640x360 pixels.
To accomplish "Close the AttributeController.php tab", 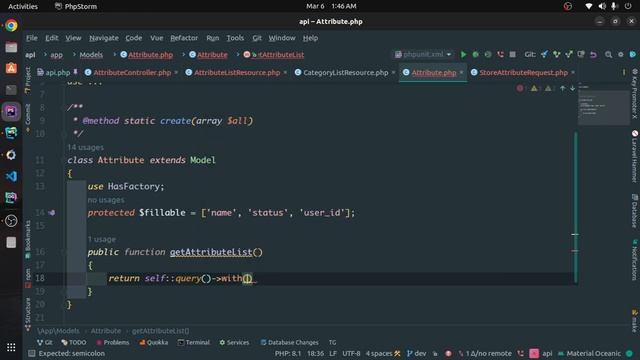I will point(176,73).
